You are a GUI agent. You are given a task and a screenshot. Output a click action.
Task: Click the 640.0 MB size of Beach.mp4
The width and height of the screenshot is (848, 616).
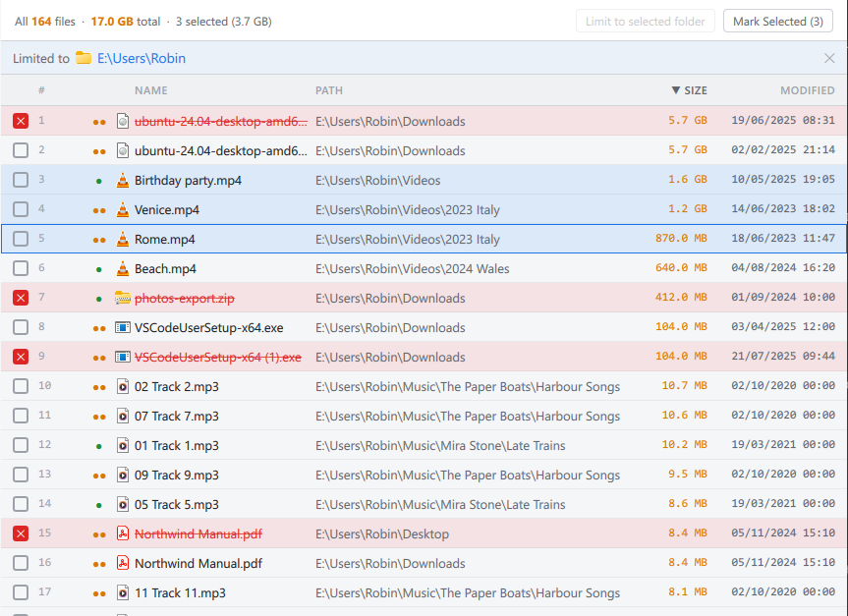(681, 267)
